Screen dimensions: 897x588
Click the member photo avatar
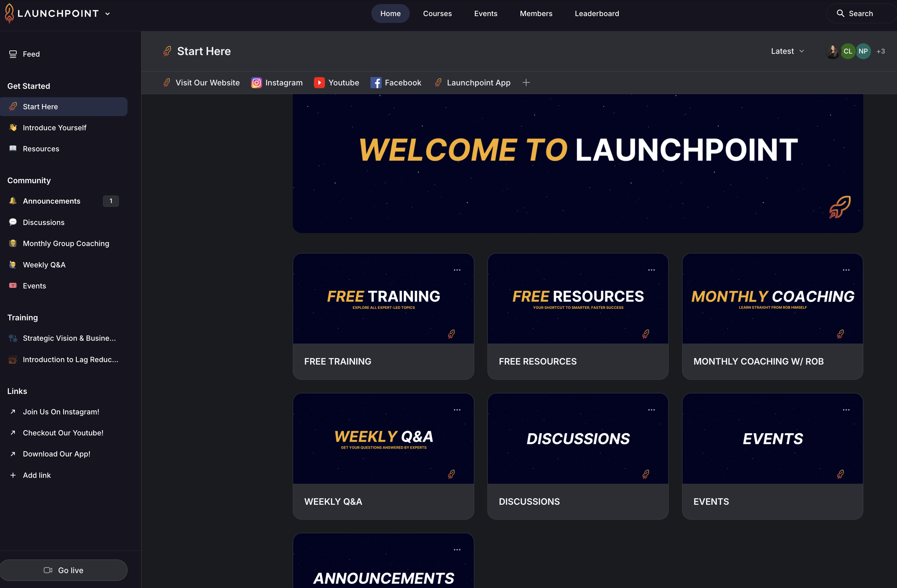coord(833,51)
